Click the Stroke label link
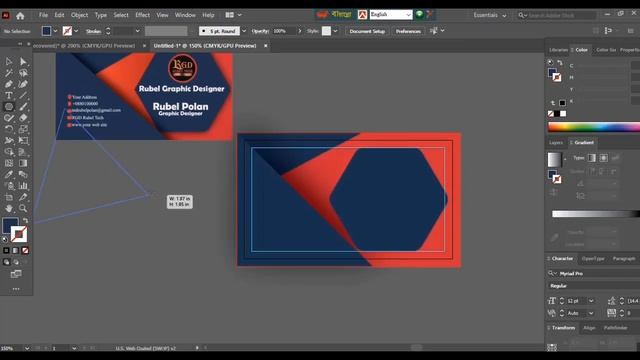The height and width of the screenshot is (360, 640). tap(93, 31)
